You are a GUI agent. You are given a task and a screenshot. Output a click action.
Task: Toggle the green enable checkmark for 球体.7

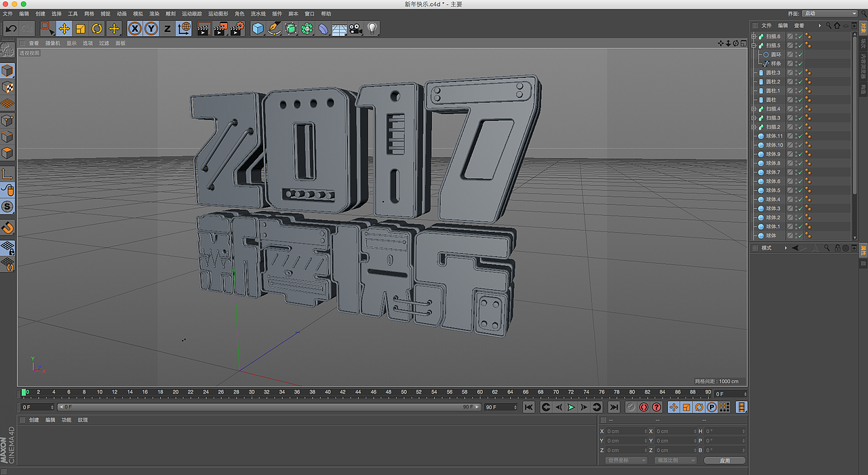coord(800,172)
